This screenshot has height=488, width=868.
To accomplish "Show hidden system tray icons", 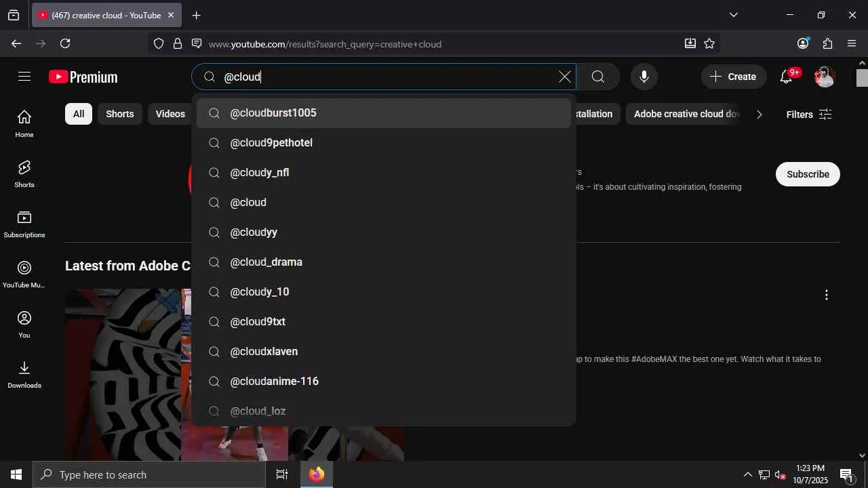I will tap(748, 474).
